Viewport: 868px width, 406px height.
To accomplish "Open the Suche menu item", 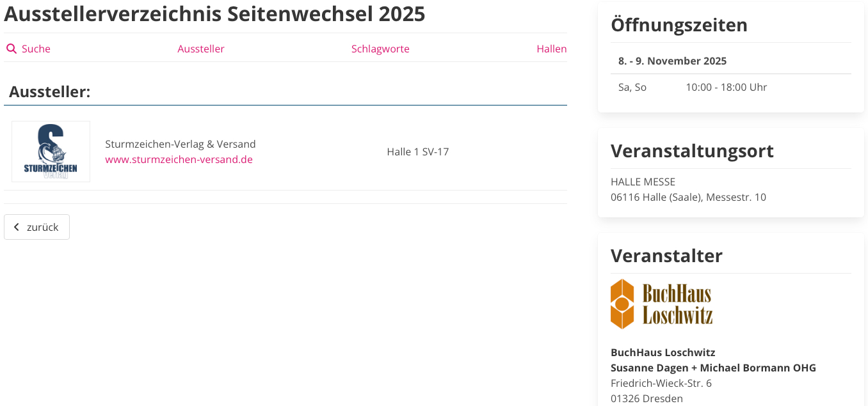I will (x=36, y=49).
